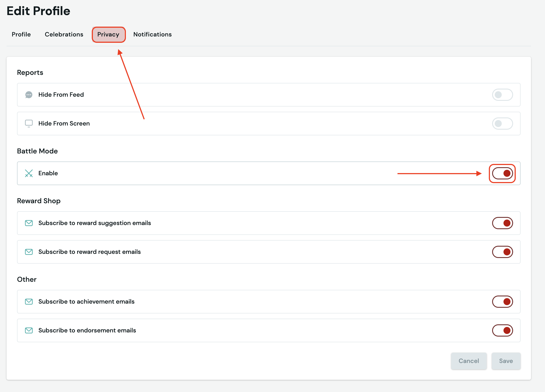
Task: Open the Profile tab
Action: [x=21, y=34]
